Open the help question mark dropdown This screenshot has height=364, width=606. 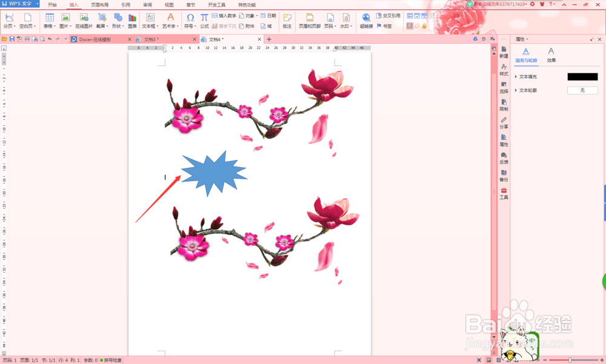point(552,4)
